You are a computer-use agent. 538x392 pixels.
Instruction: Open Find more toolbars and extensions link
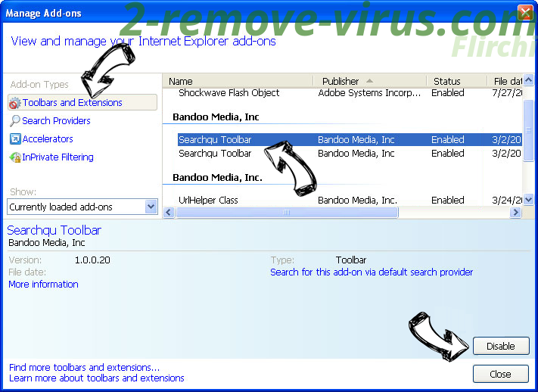(85, 367)
